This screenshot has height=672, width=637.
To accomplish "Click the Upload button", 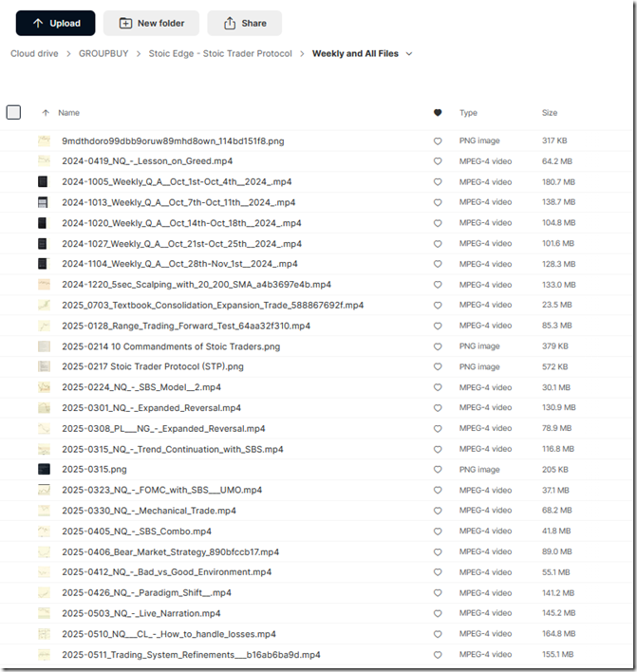I will (x=55, y=23).
